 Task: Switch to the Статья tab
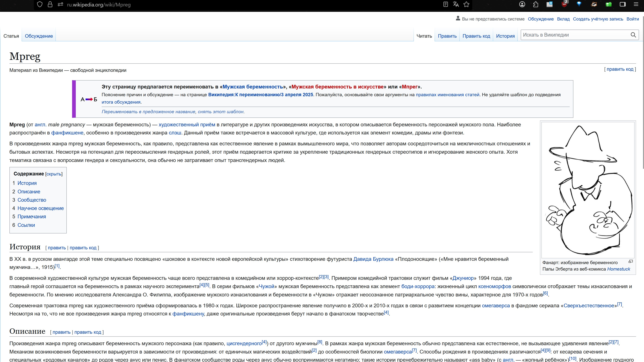click(x=11, y=36)
